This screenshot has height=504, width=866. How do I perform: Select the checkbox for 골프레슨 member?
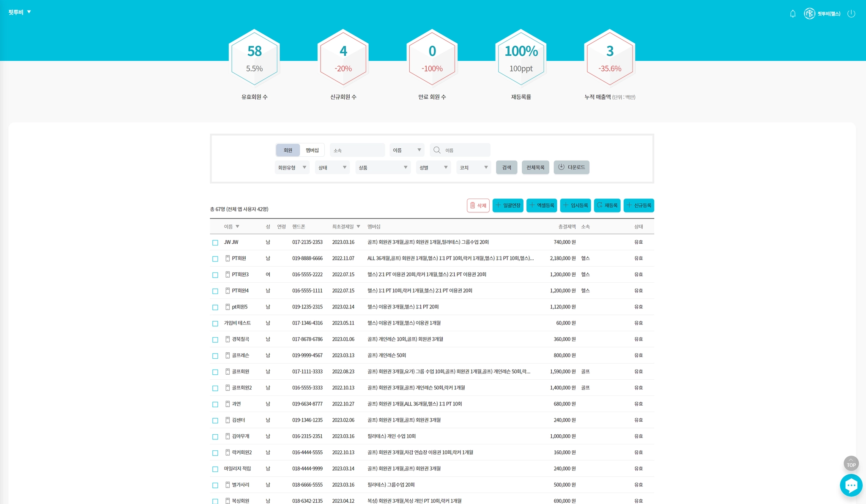pyautogui.click(x=215, y=356)
